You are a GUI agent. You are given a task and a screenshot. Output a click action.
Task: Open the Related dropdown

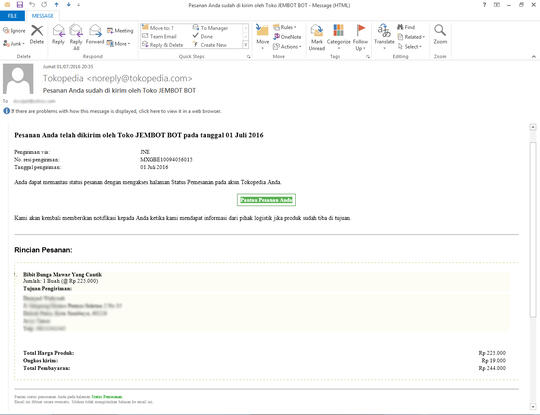click(411, 37)
